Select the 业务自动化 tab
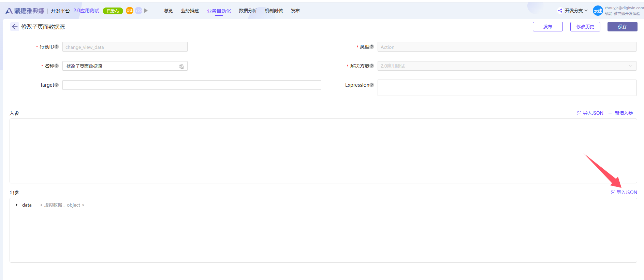 219,11
